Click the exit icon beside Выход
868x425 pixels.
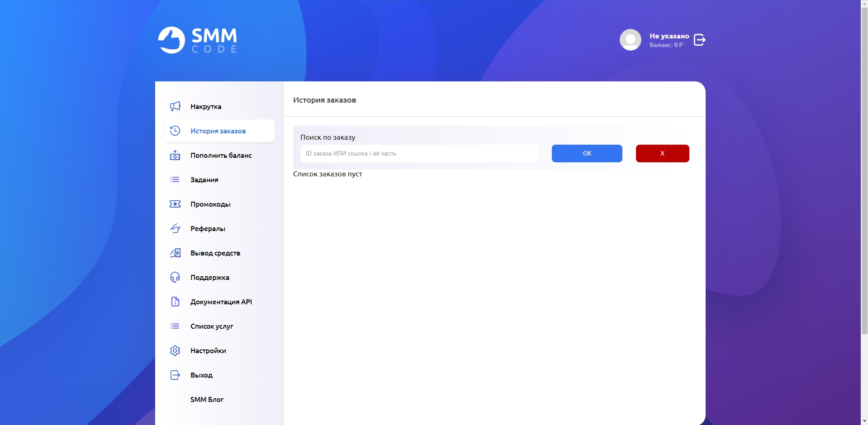click(175, 375)
